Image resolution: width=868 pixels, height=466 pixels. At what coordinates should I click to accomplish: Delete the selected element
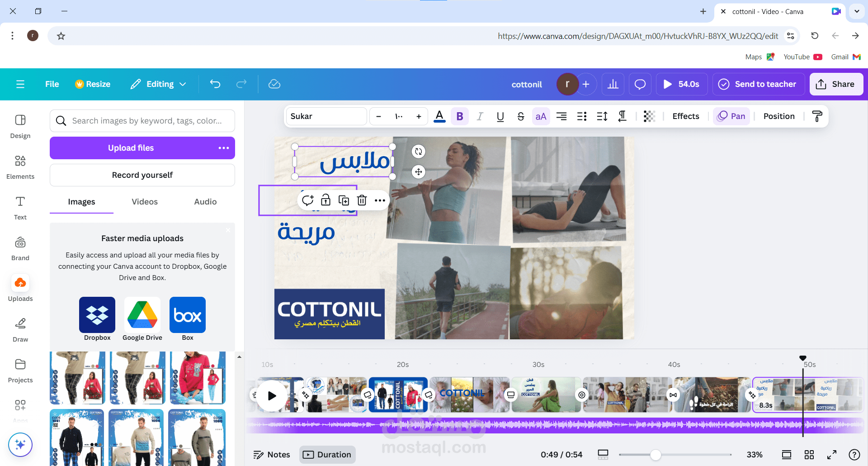click(x=362, y=200)
